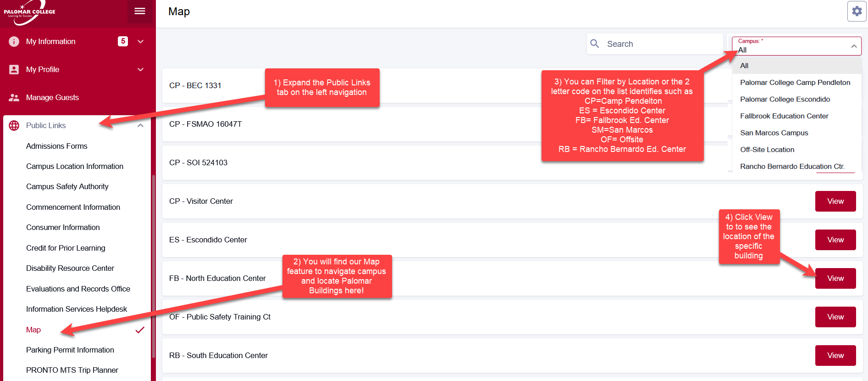868x381 pixels.
Task: Open the settings gear icon
Action: 857,11
